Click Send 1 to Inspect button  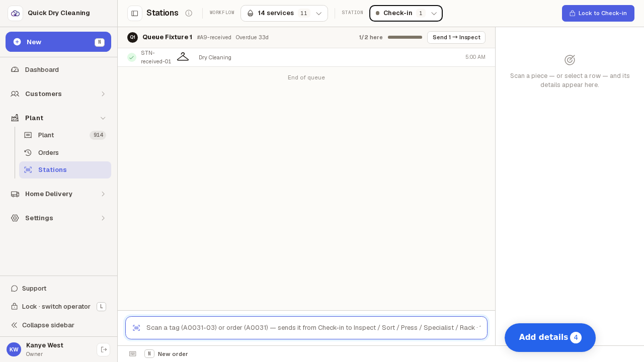(x=456, y=37)
